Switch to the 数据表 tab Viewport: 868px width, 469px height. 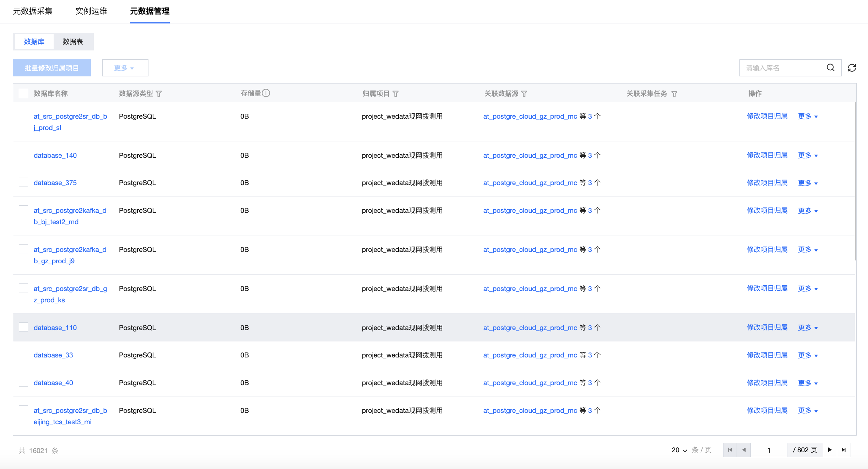[x=73, y=42]
